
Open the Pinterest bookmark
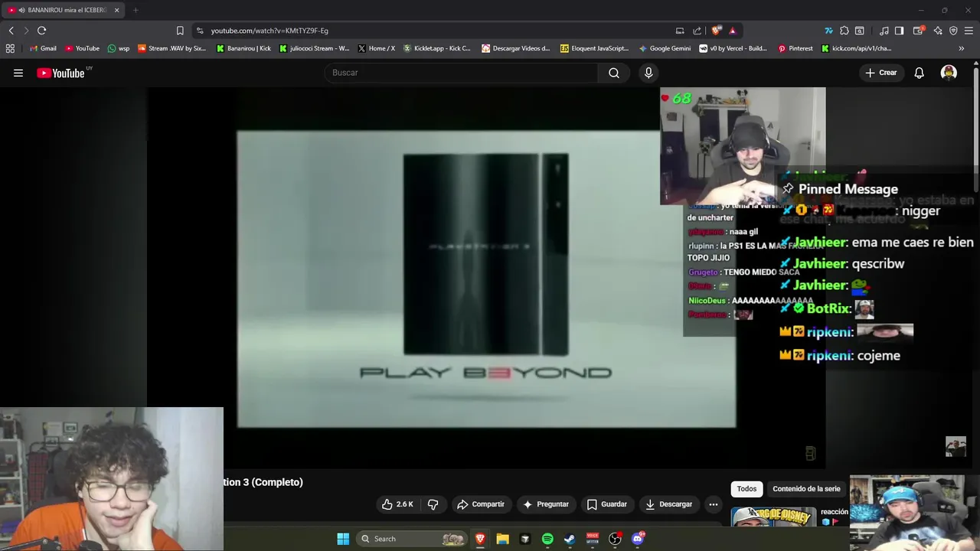[x=795, y=48]
